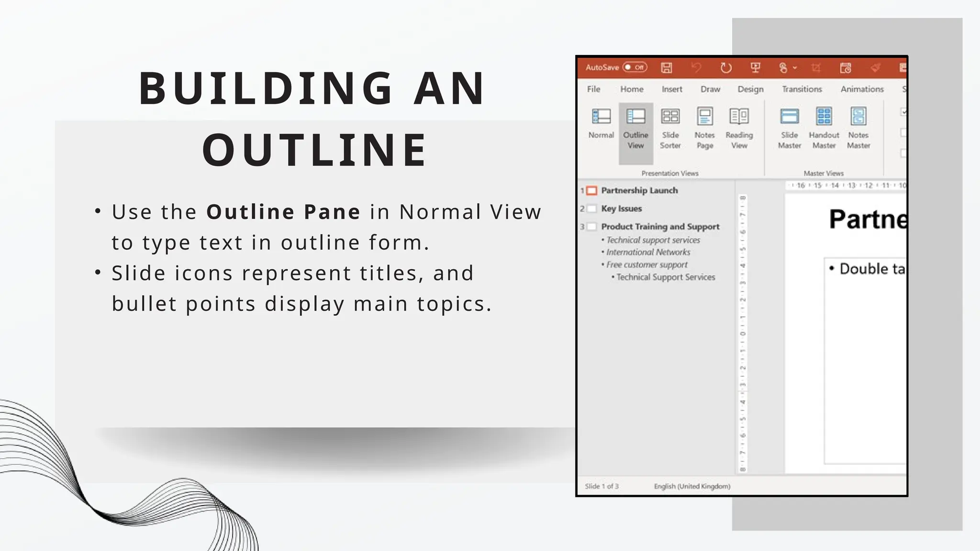Open the Transitions ribbon tab
The width and height of the screenshot is (980, 551).
(802, 89)
